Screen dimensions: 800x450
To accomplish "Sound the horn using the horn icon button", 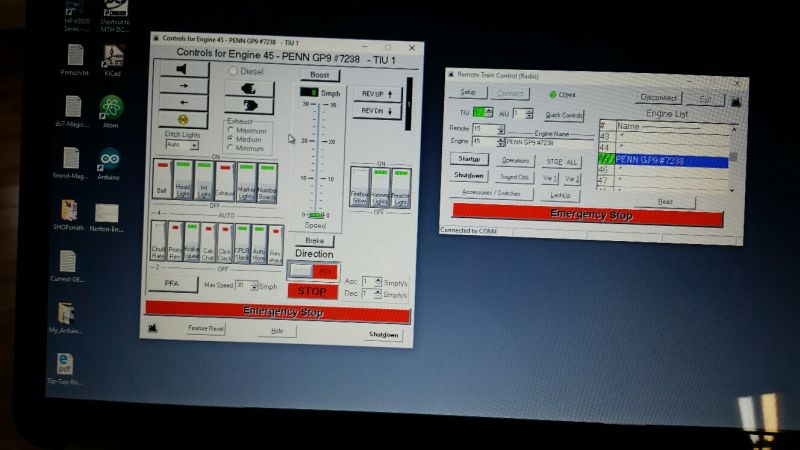I will click(x=184, y=69).
